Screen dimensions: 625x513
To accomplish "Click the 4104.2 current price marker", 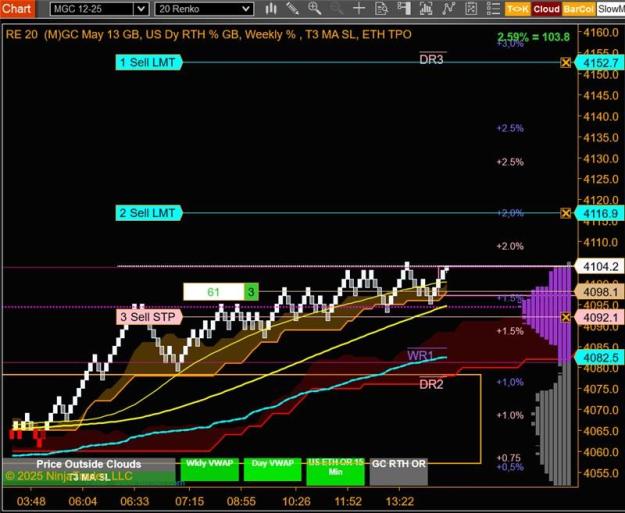I will click(x=601, y=267).
